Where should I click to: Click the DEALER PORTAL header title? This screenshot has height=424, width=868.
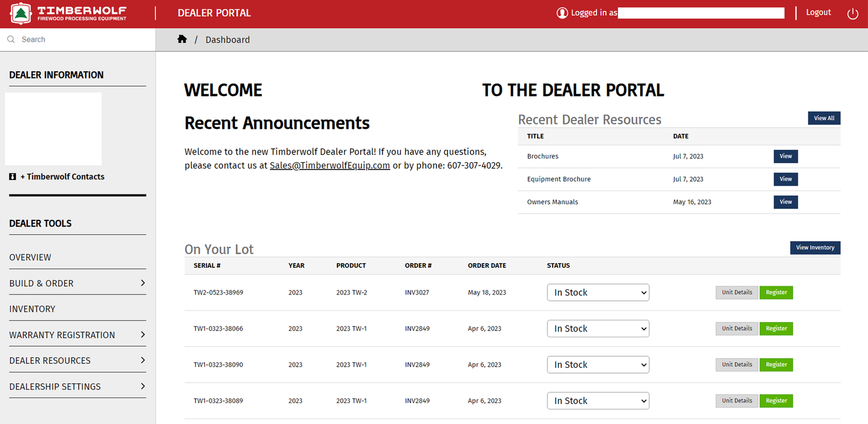[x=214, y=13]
